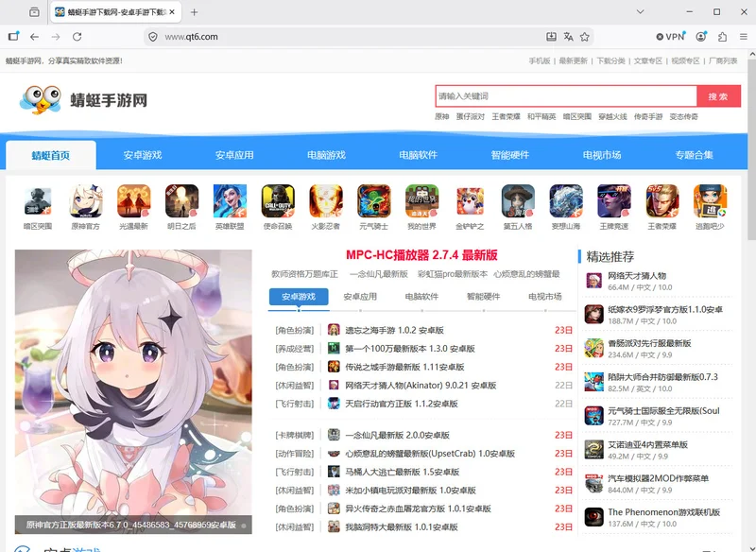Click the site security shield icon

coord(153,37)
